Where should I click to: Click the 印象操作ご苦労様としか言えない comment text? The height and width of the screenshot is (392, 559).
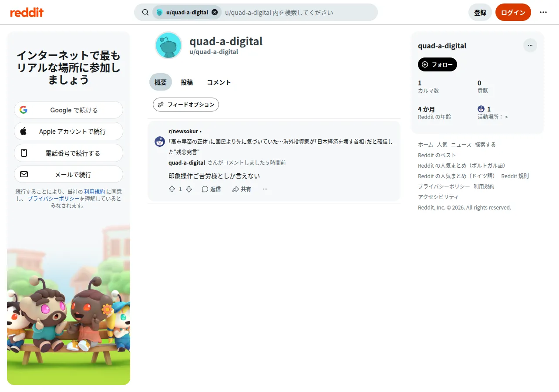214,176
